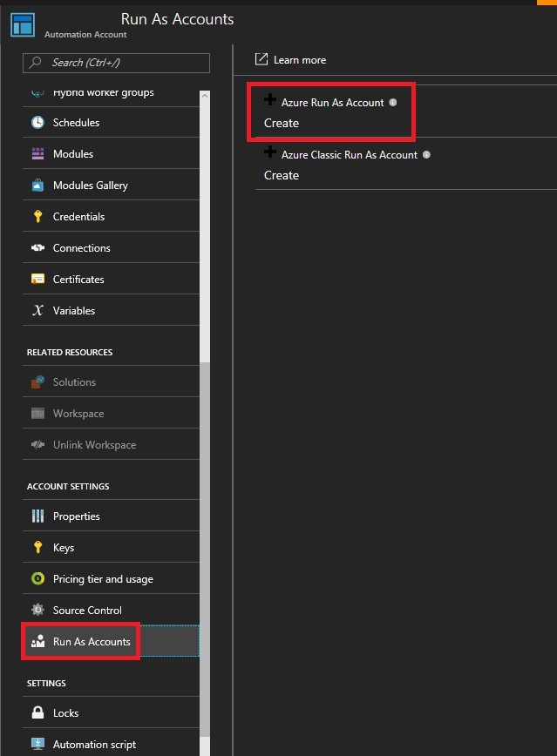Click the Connections plug icon
This screenshot has width=557, height=756.
point(37,248)
